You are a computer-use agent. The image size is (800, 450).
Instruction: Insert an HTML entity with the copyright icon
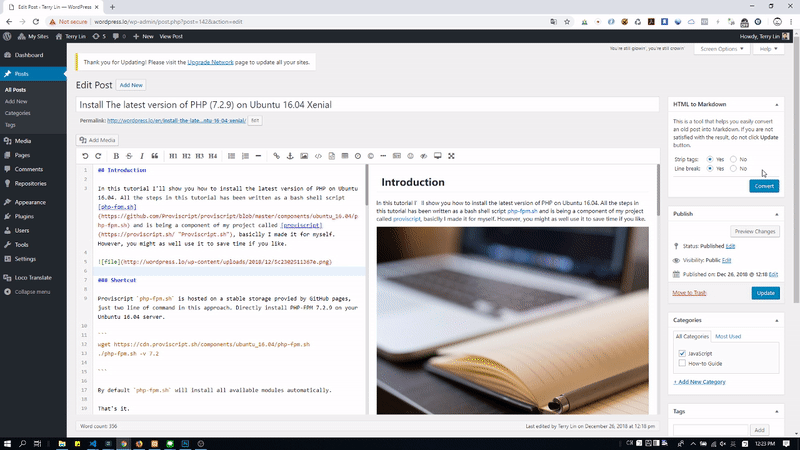[x=371, y=156]
